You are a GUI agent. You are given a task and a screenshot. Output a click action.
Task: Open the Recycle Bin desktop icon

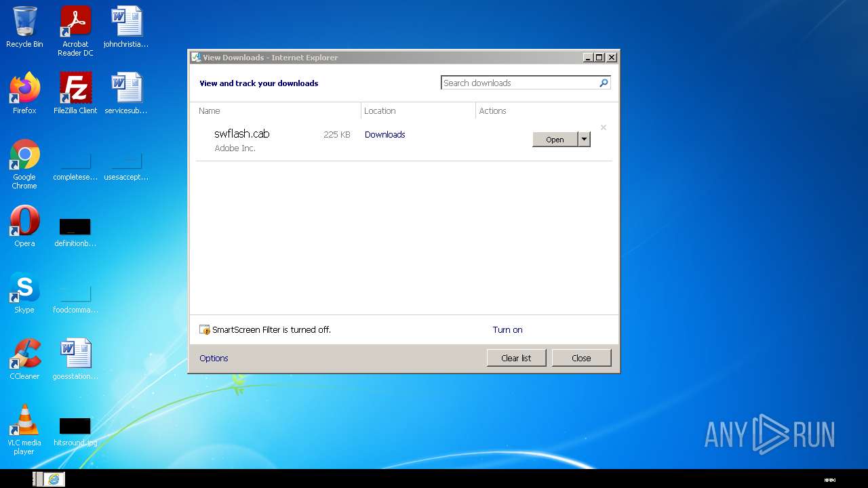coord(24,27)
